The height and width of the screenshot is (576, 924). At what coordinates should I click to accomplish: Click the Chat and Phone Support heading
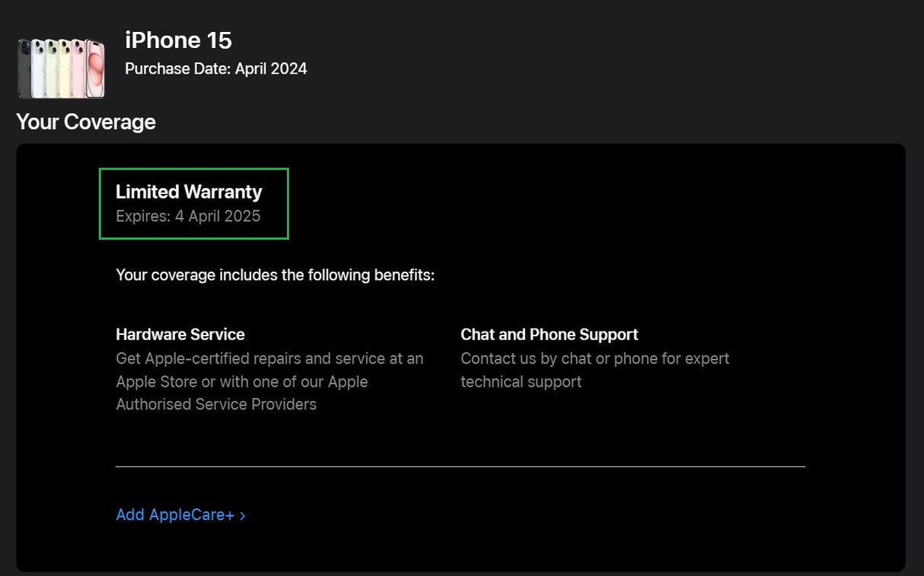click(550, 335)
